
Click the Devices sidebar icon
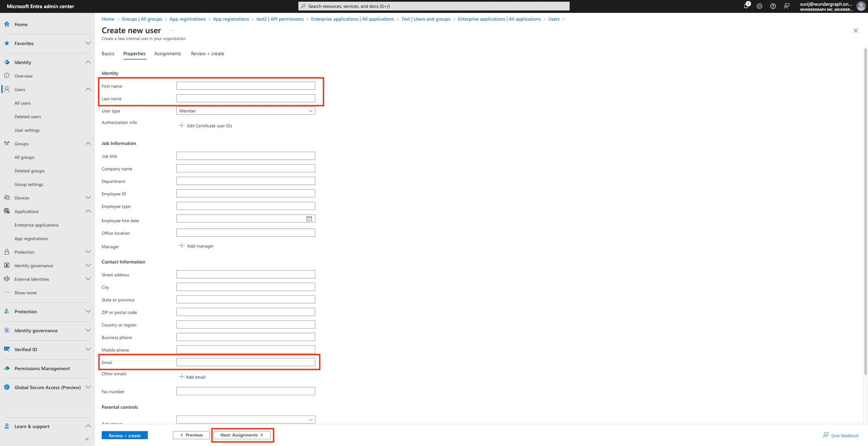[6, 198]
